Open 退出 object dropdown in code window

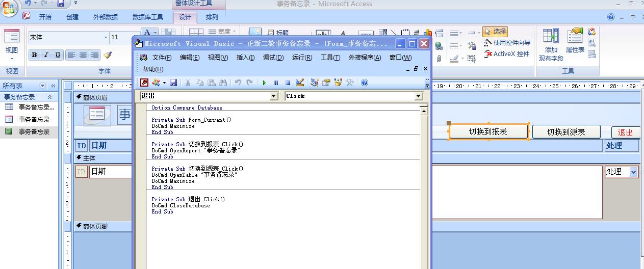coord(274,96)
